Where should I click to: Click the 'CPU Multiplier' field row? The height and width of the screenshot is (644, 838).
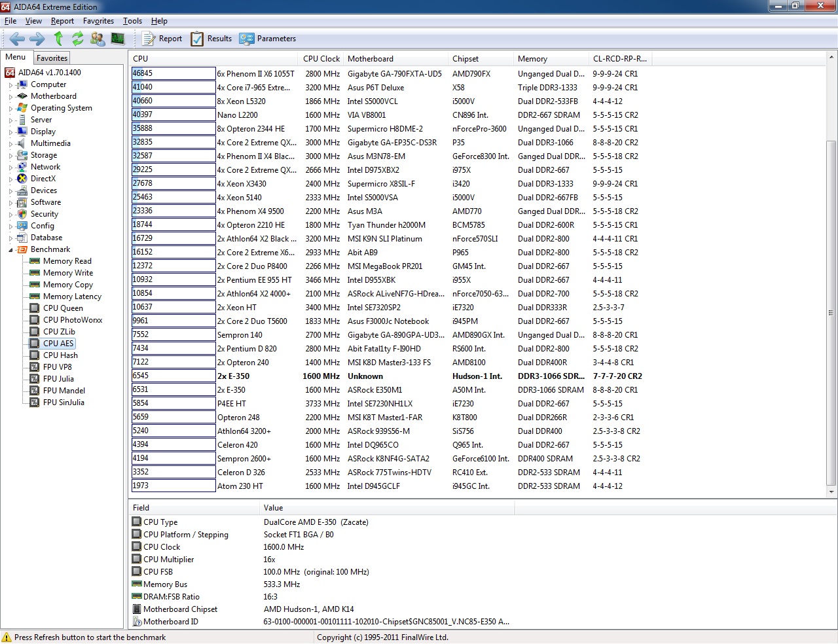pos(321,560)
